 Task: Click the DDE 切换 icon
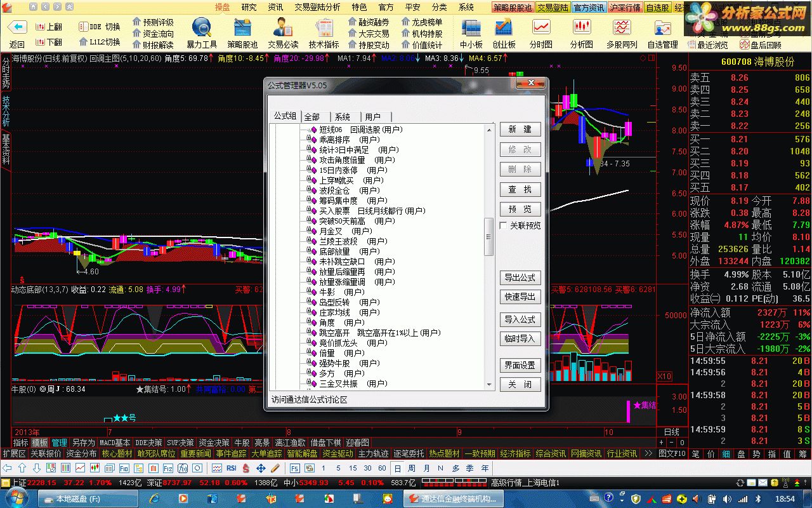pos(83,27)
